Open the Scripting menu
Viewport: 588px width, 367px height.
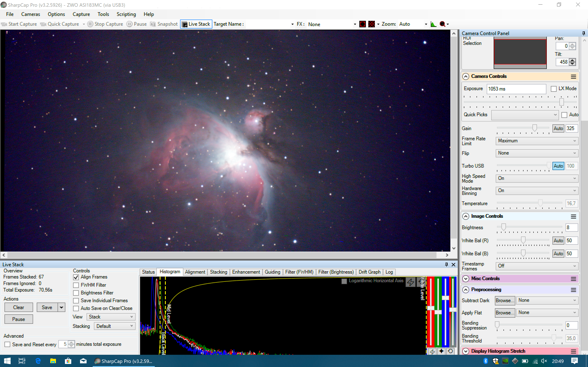[x=126, y=14]
